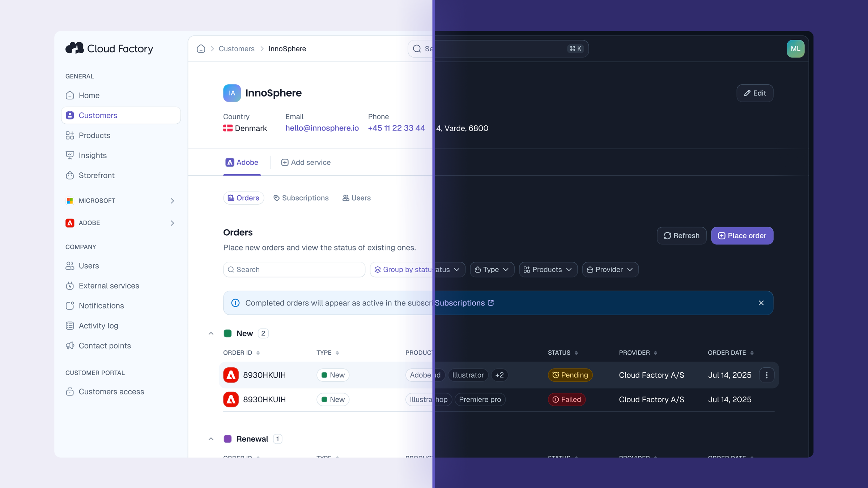
Task: Sort by Provider column
Action: [x=638, y=353]
